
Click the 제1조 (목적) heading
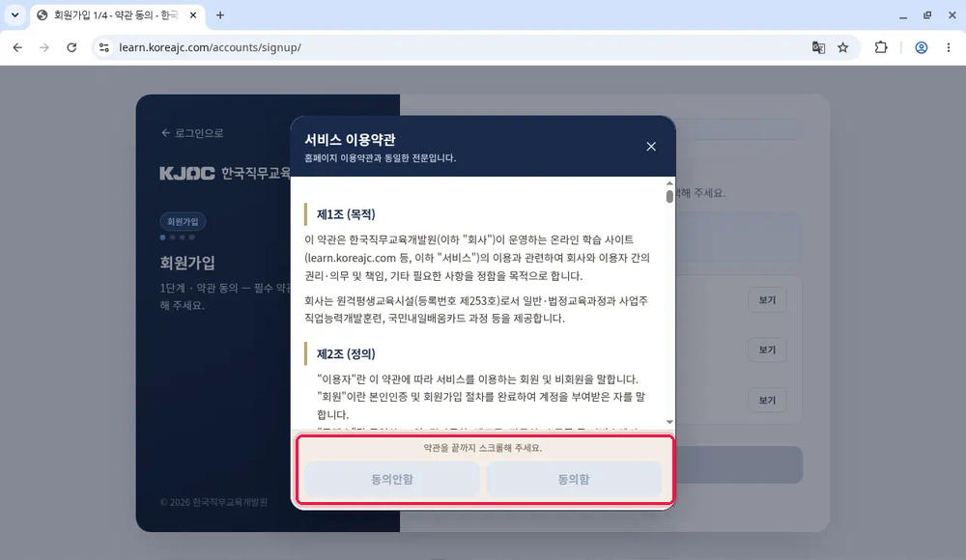click(346, 214)
